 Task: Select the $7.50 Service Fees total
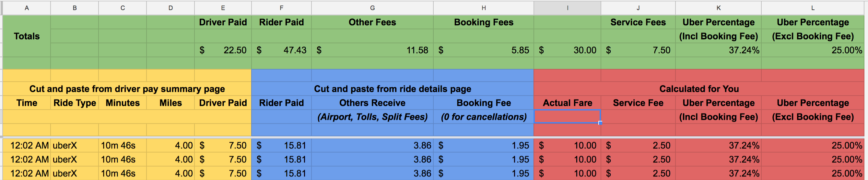pyautogui.click(x=638, y=50)
